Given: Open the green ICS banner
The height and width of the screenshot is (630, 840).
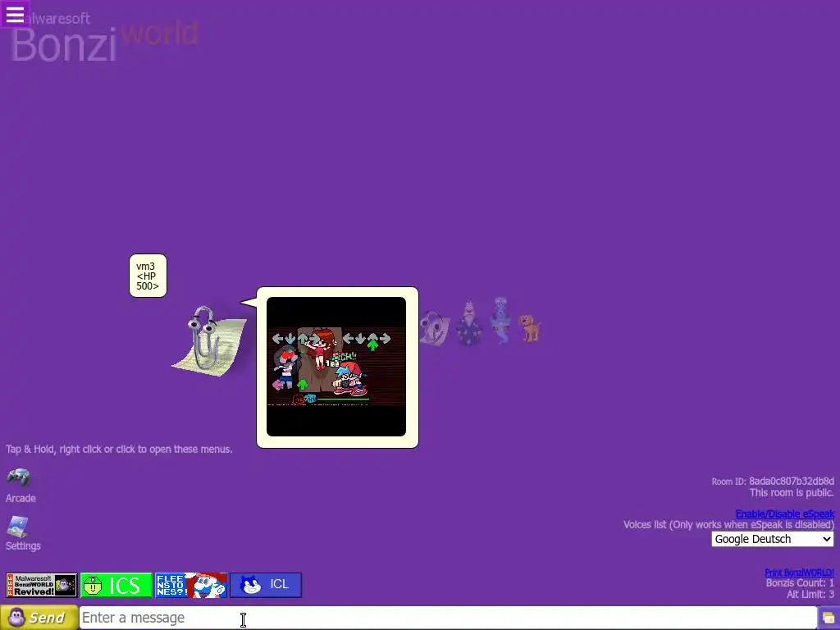Looking at the screenshot, I should [116, 585].
